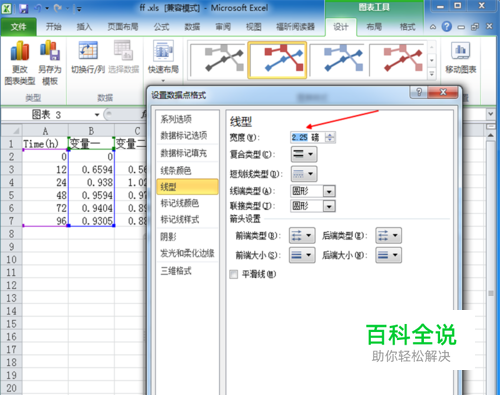Screen dimensions: 500x395
Task: Select 标记线样式 in dialog sidebar
Action: (187, 219)
